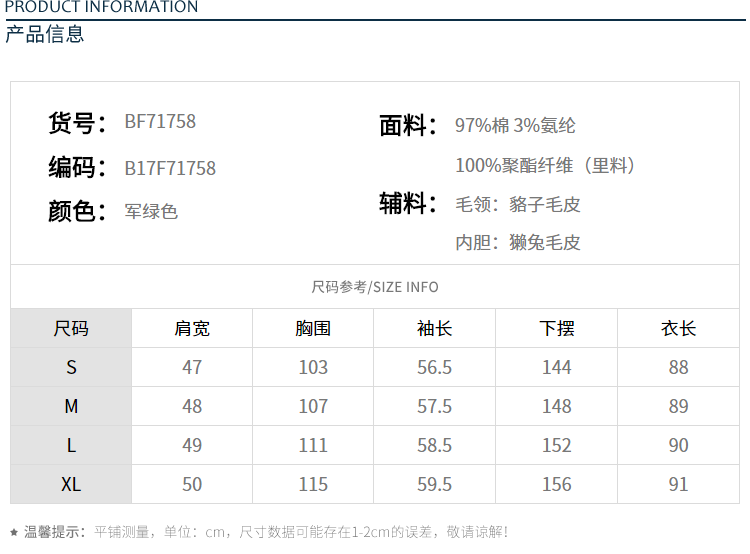Click the 肩宽 column header
750x554 pixels.
point(192,329)
